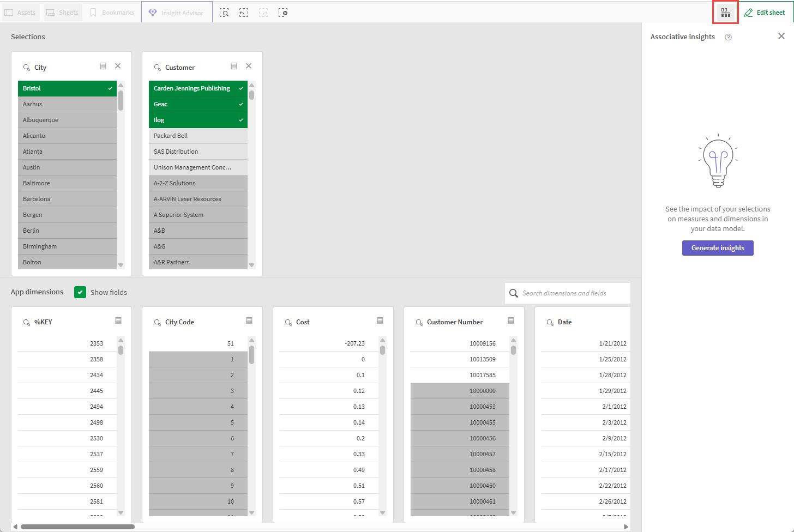794x532 pixels.
Task: Clear all selections with the clear icon
Action: 283,12
